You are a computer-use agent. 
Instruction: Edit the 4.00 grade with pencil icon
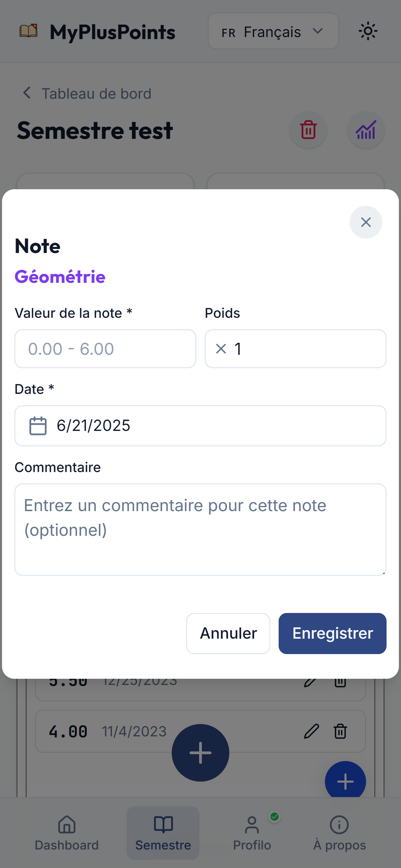[311, 731]
